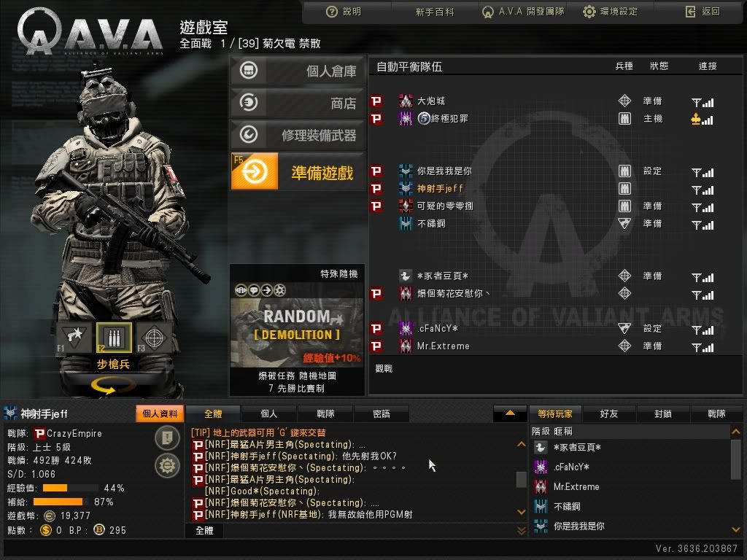Viewport: 747px width, 560px height.
Task: Click the chat history scrollbar thumb
Action: pyautogui.click(x=521, y=480)
